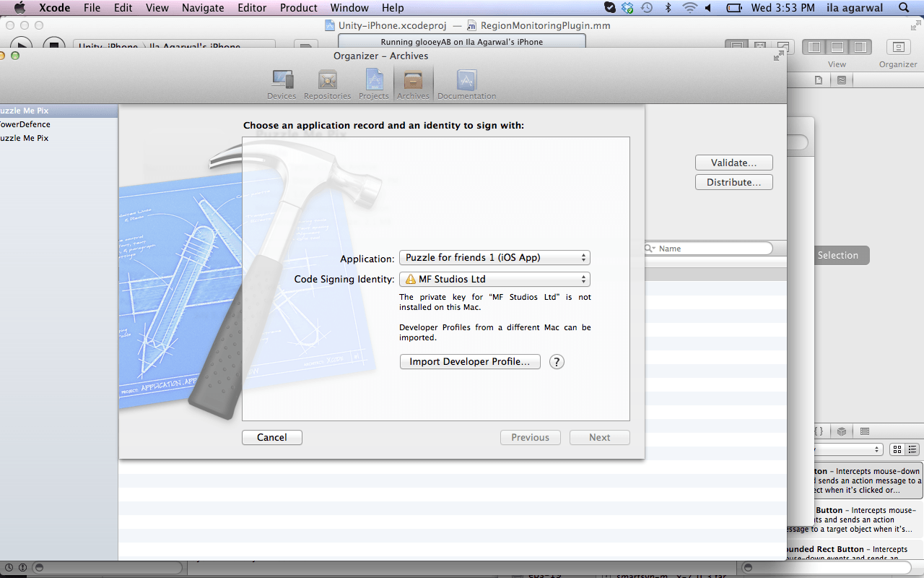Click the Import Developer Profile button
The height and width of the screenshot is (578, 924).
click(x=470, y=362)
